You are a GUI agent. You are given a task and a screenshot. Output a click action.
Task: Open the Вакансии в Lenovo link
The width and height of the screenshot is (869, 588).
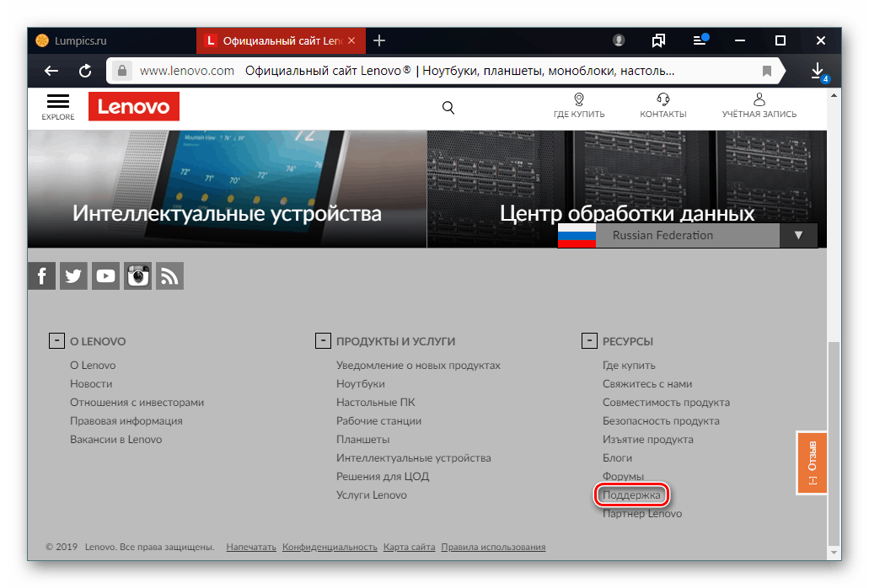(x=115, y=439)
